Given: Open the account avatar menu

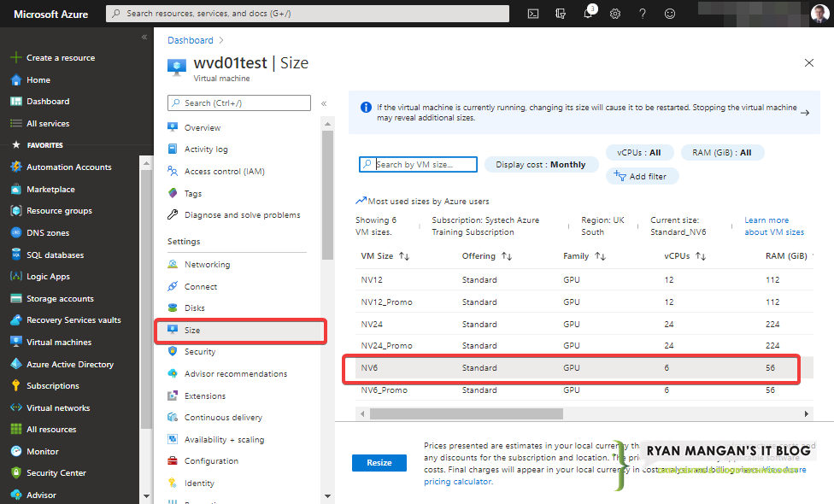Looking at the screenshot, I should tap(819, 14).
